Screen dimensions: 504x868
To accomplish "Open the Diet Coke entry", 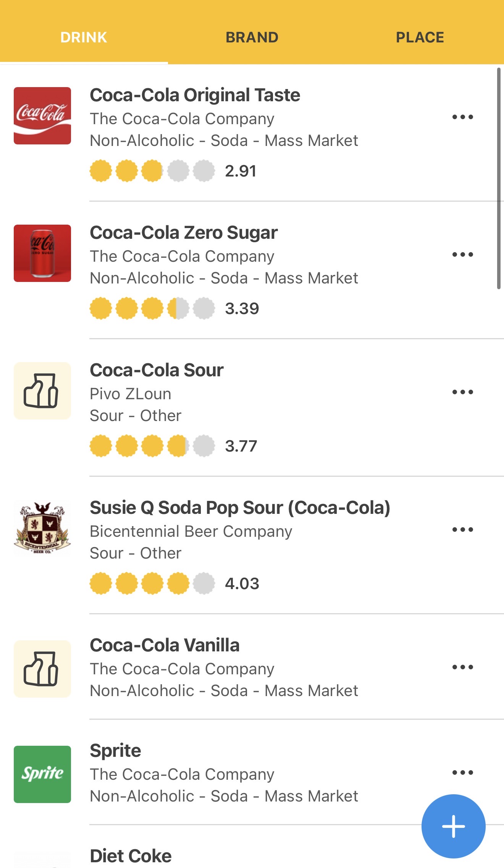I will click(131, 856).
